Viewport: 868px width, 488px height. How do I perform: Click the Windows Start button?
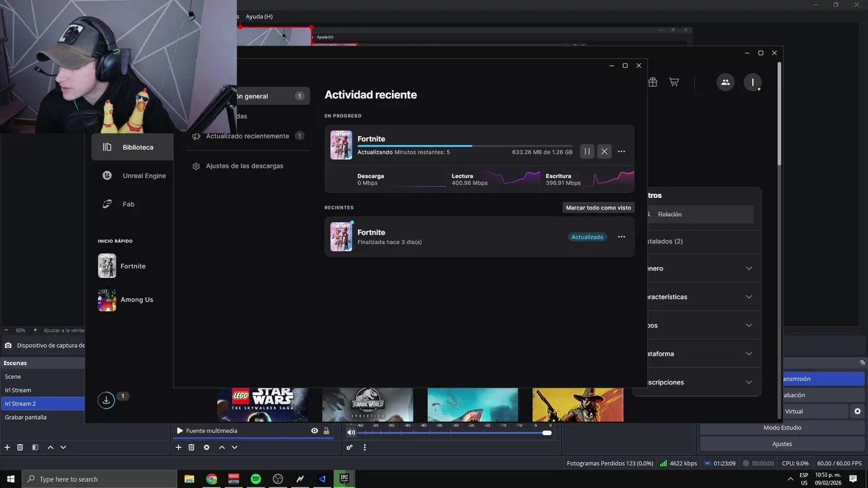pyautogui.click(x=10, y=479)
